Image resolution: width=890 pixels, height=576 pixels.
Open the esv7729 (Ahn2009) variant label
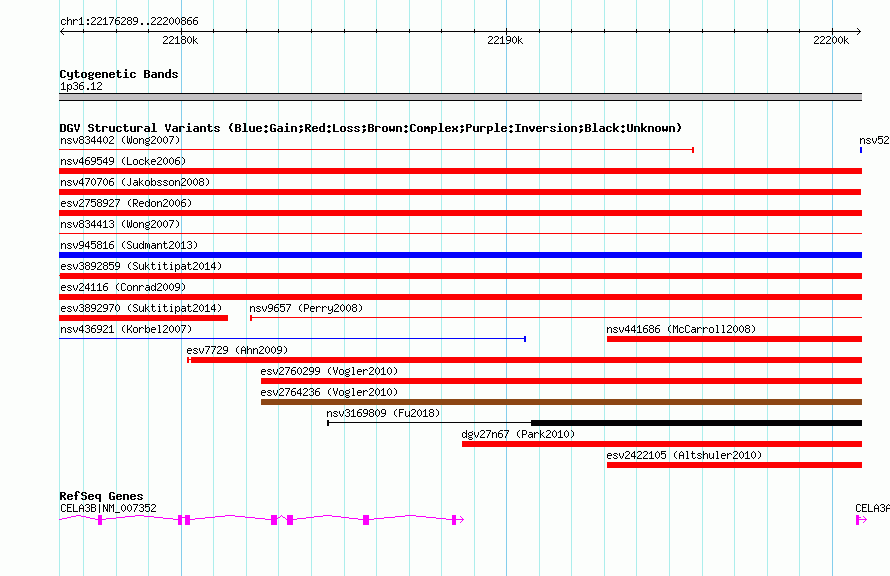click(x=237, y=350)
